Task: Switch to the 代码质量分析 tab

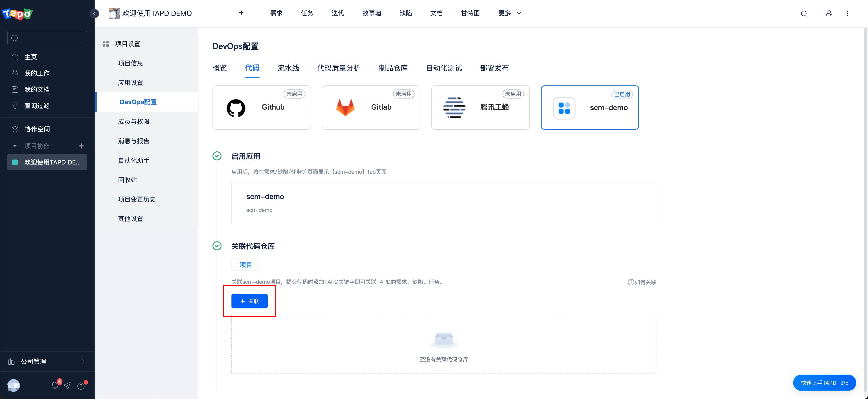Action: pyautogui.click(x=339, y=68)
